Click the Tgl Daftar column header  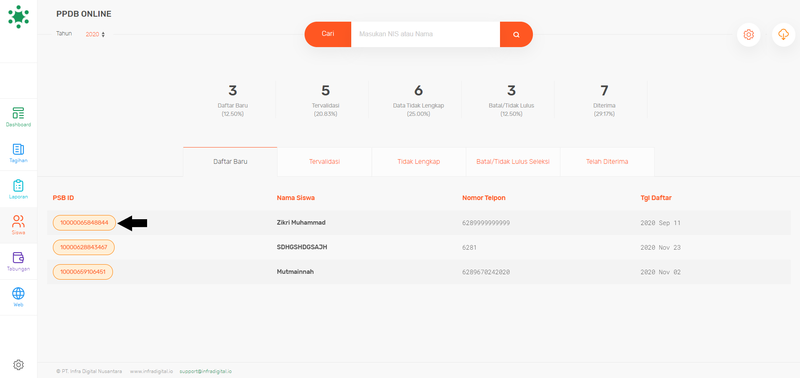click(656, 198)
